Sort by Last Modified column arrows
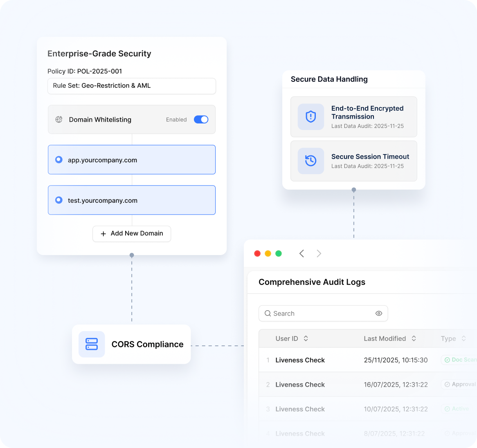 [414, 338]
